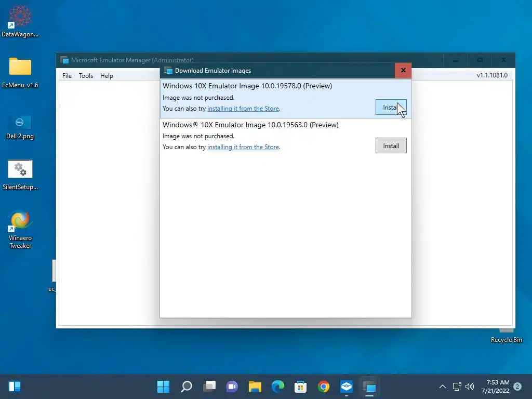
Task: Close the Download Emulator Images dialog
Action: pyautogui.click(x=403, y=70)
